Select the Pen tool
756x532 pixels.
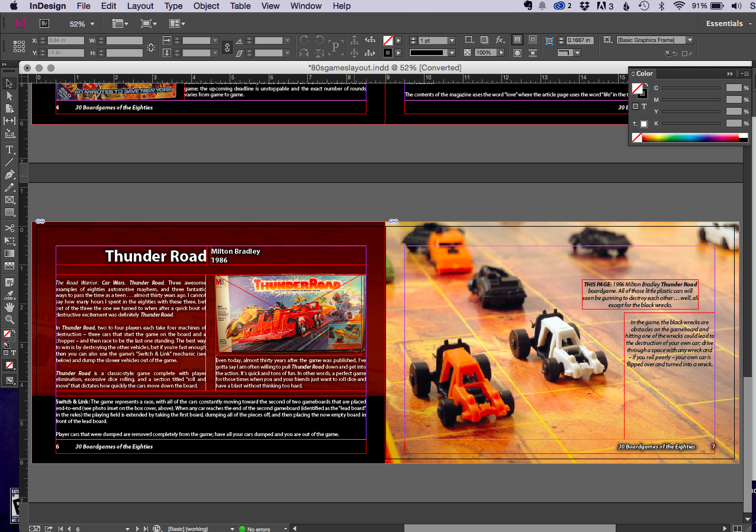[x=9, y=175]
